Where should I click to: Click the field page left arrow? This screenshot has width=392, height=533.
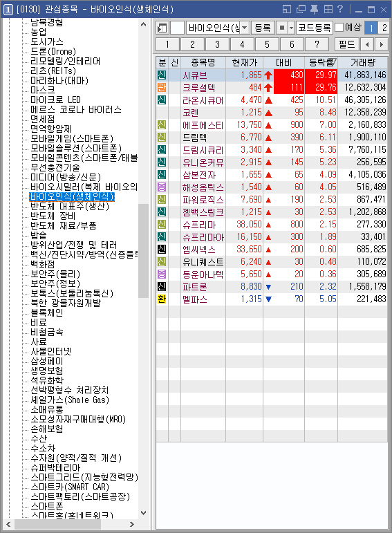pos(367,44)
